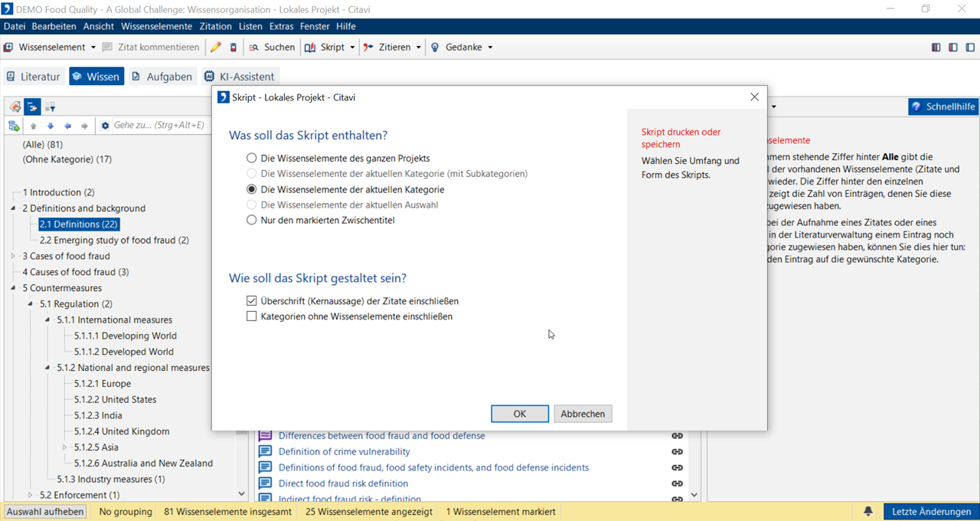Confirm the Skript dialog with OK
Image resolution: width=980 pixels, height=521 pixels.
[519, 414]
